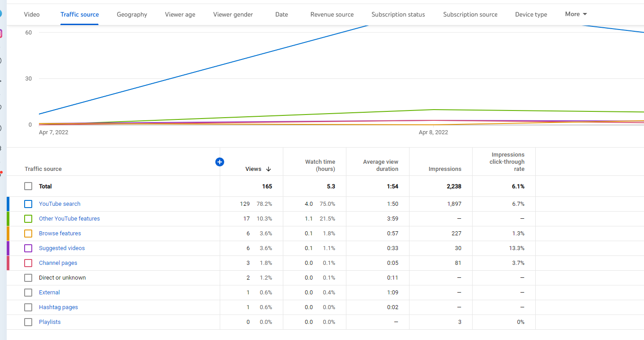Screen dimensions: 644x340
Task: Click the Channel pages pink color bar
Action: click(x=8, y=263)
